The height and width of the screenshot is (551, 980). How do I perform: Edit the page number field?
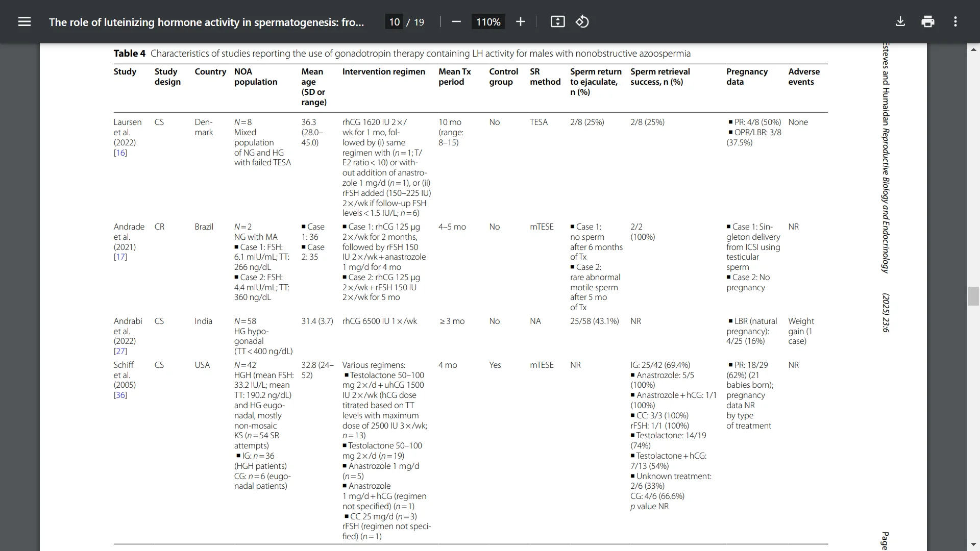(x=394, y=22)
